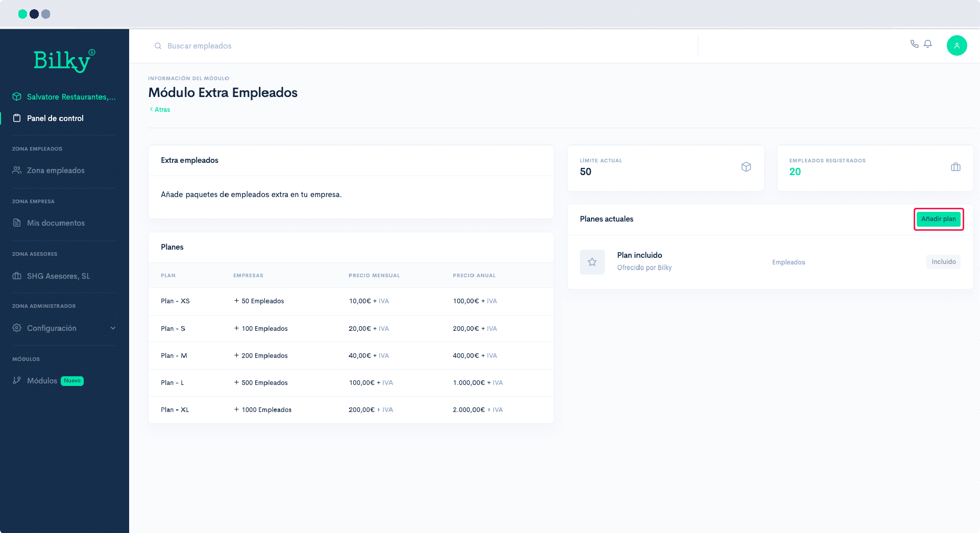The height and width of the screenshot is (533, 980).
Task: Click the '+ 200 Empleados' cell
Action: [x=261, y=356]
